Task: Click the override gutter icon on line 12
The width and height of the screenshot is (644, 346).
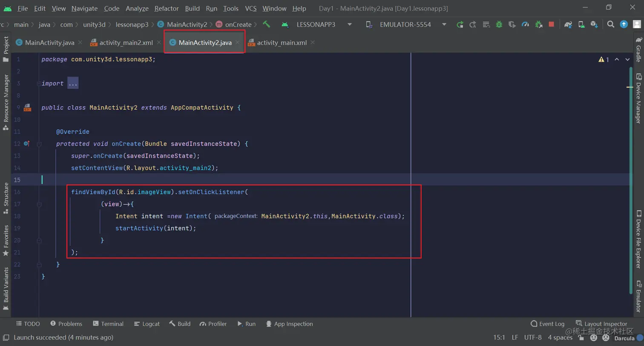Action: (x=27, y=144)
